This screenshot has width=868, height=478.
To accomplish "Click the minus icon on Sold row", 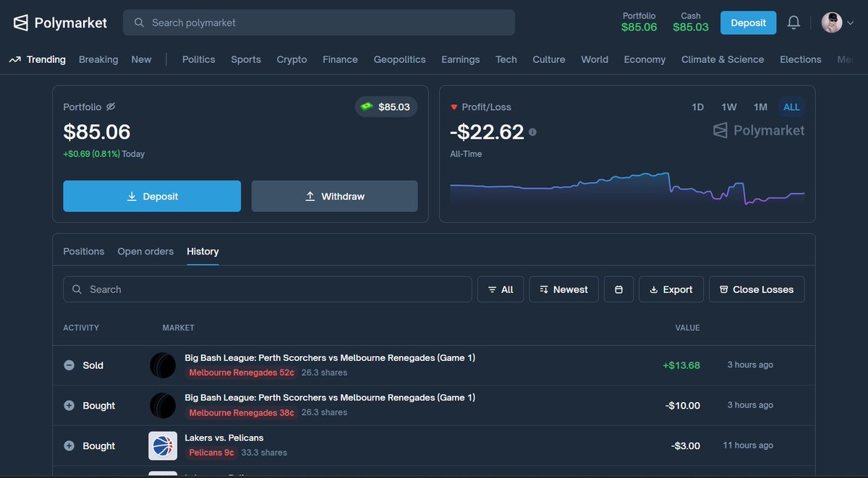I will pos(69,365).
